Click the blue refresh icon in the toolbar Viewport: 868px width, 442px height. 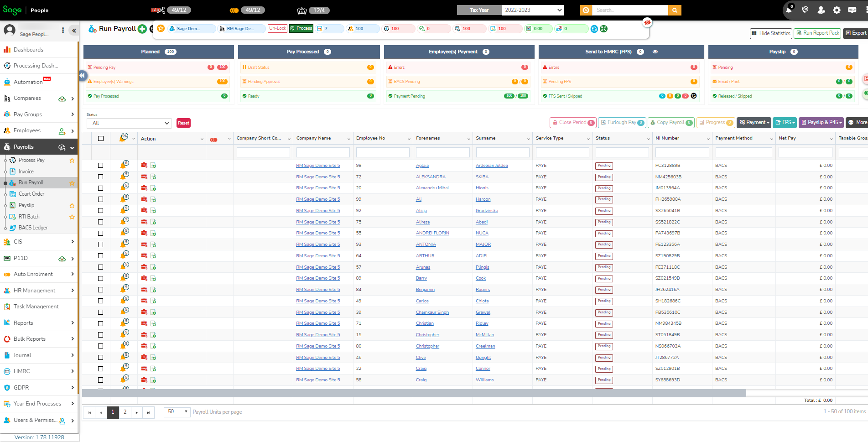click(594, 29)
